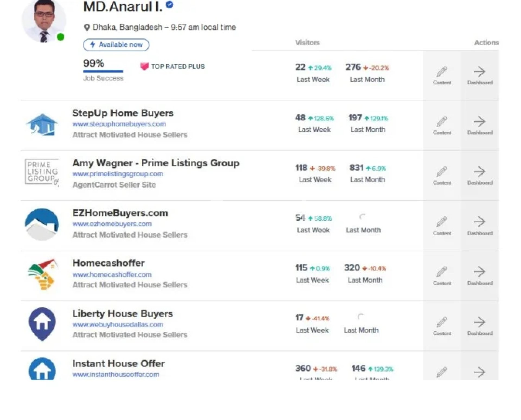Screen dimensions: 521x420
Task: Visit the www.primelistingsgroup.com link
Action: (x=118, y=174)
